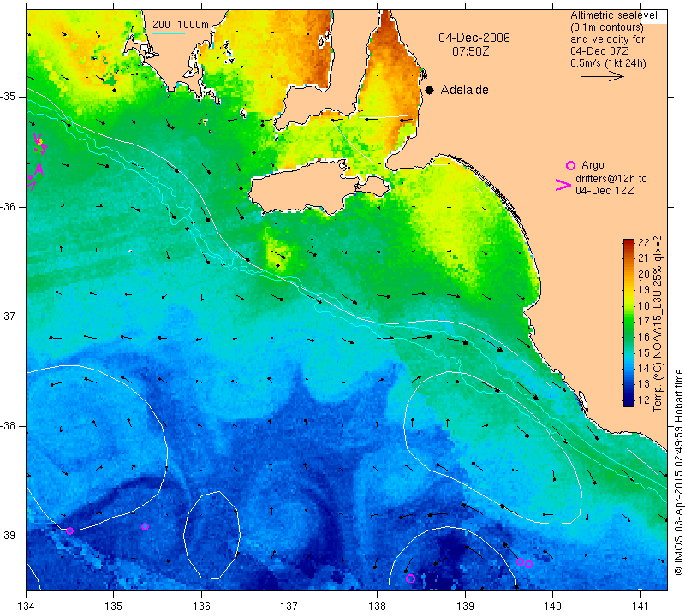Click the Adelaide city marker dot
Image resolution: width=685 pixels, height=616 pixels.
[x=430, y=90]
